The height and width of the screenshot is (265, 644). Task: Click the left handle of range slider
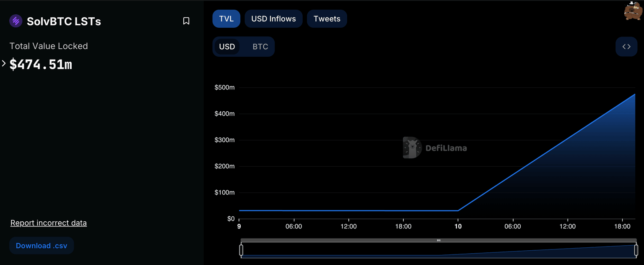click(241, 250)
